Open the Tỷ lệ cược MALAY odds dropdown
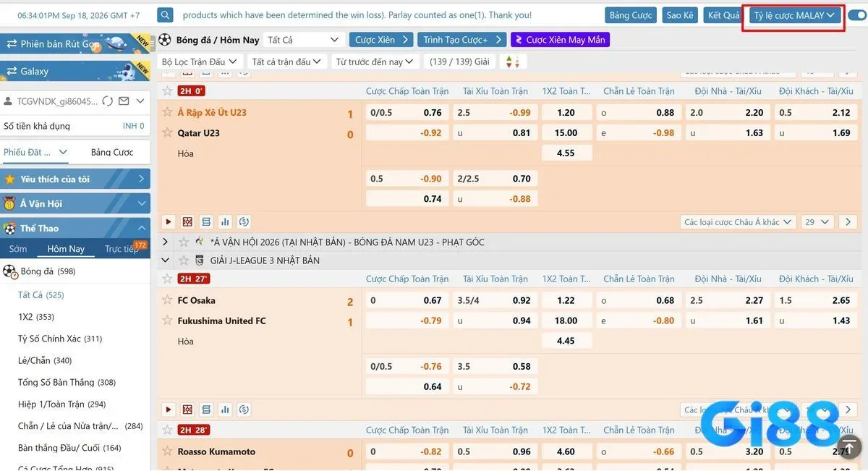 pos(794,15)
